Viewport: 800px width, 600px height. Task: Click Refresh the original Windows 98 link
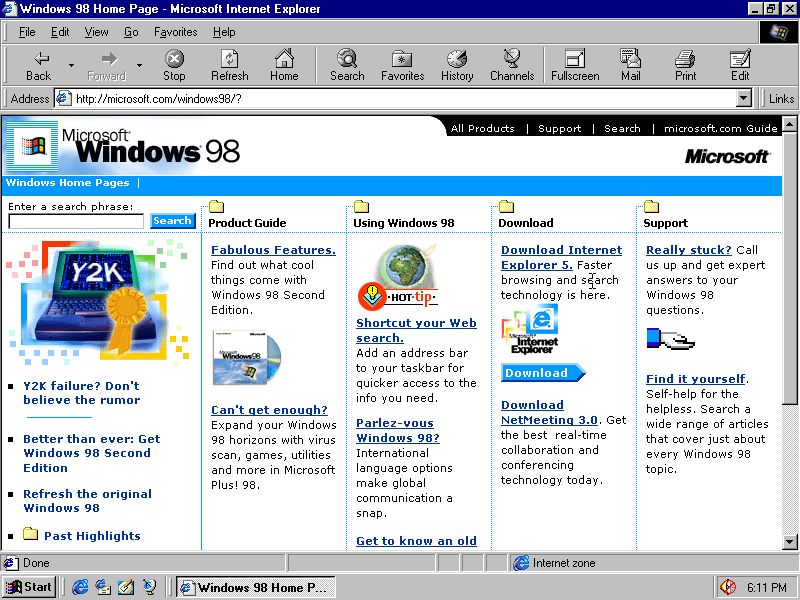point(87,501)
